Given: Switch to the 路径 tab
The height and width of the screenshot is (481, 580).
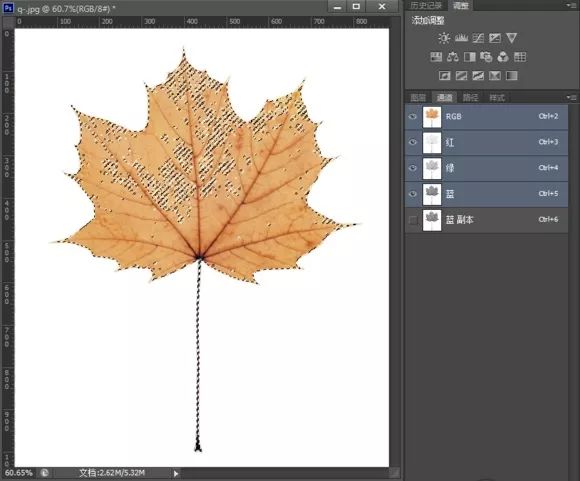Looking at the screenshot, I should pos(471,97).
